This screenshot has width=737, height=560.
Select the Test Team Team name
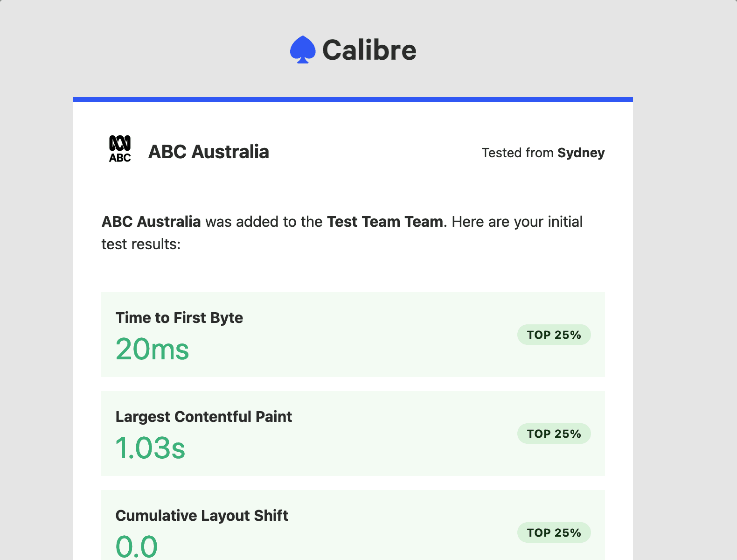click(385, 222)
